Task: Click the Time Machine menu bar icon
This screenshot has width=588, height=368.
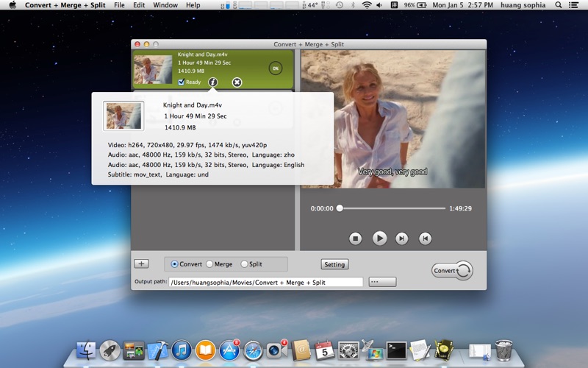Action: (x=340, y=5)
